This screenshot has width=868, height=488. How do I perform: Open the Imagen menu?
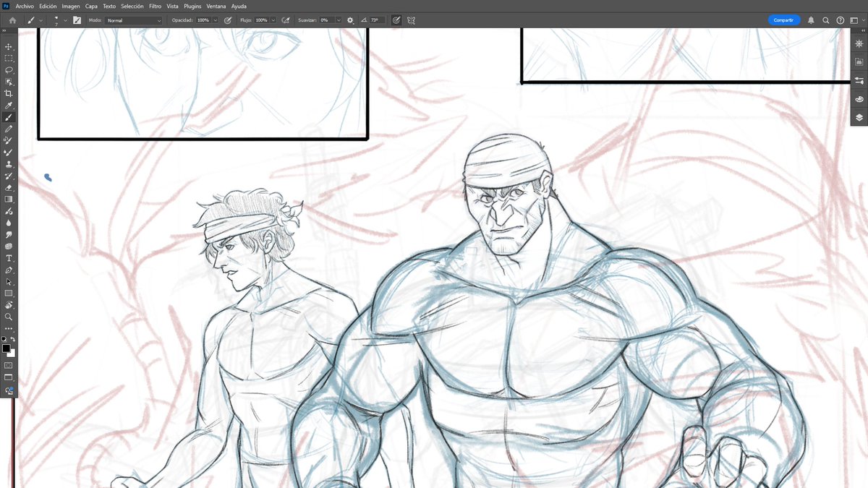[71, 6]
